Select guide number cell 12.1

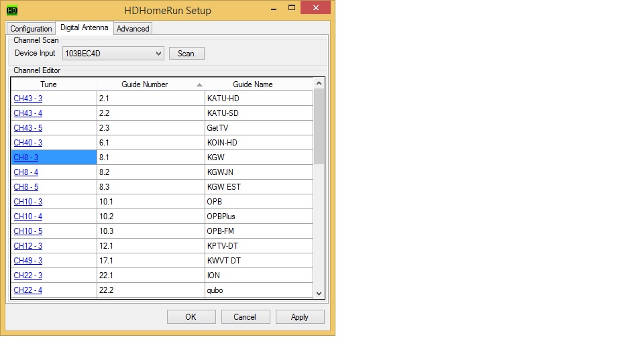coord(151,246)
